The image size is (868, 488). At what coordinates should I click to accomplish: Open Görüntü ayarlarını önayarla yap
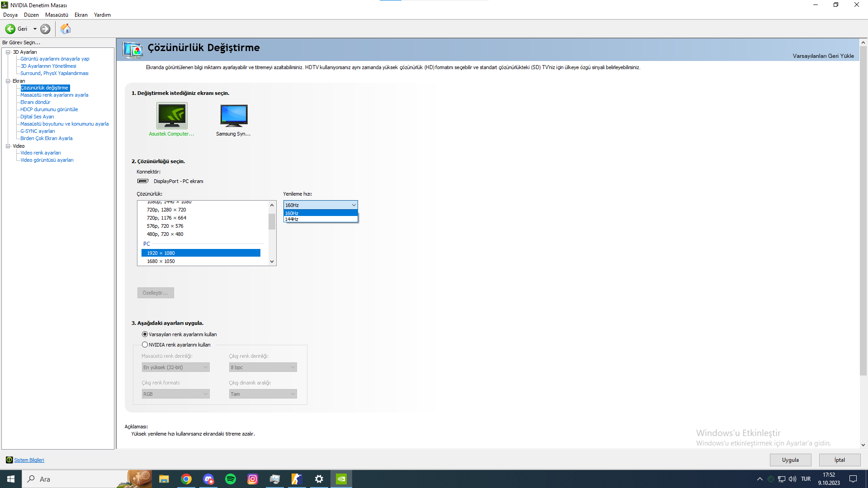click(x=55, y=59)
